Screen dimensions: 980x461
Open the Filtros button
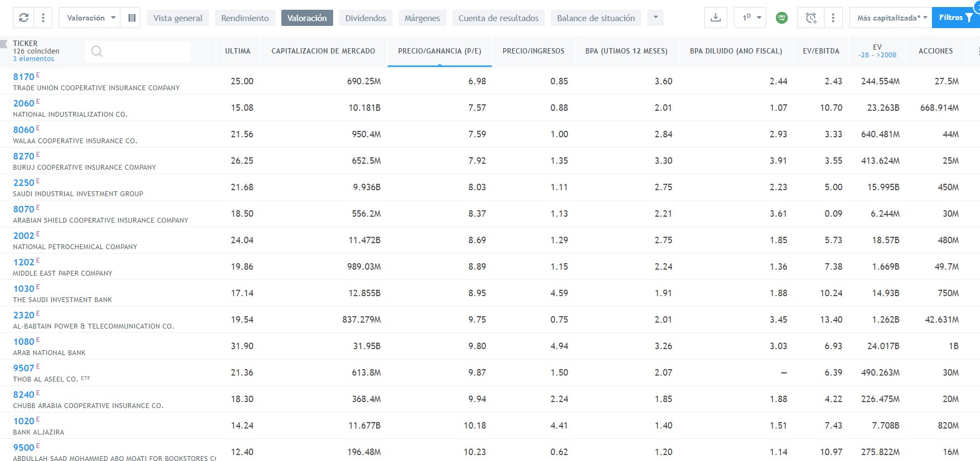click(956, 18)
